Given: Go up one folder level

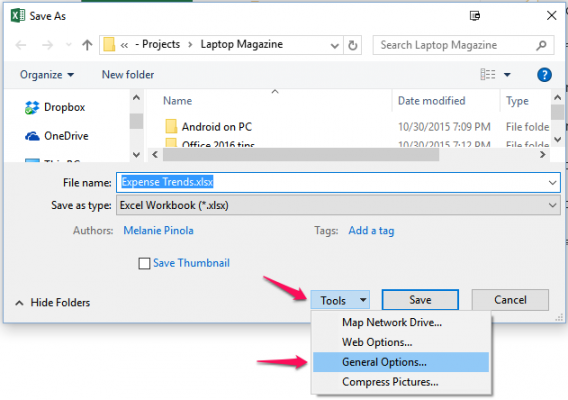Looking at the screenshot, I should pos(87,45).
